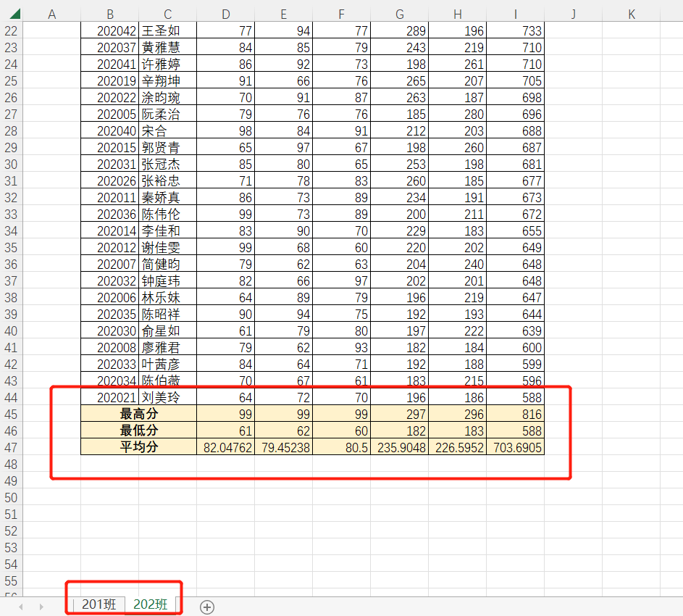Select cell with name 宋合
The height and width of the screenshot is (616, 683).
click(168, 130)
